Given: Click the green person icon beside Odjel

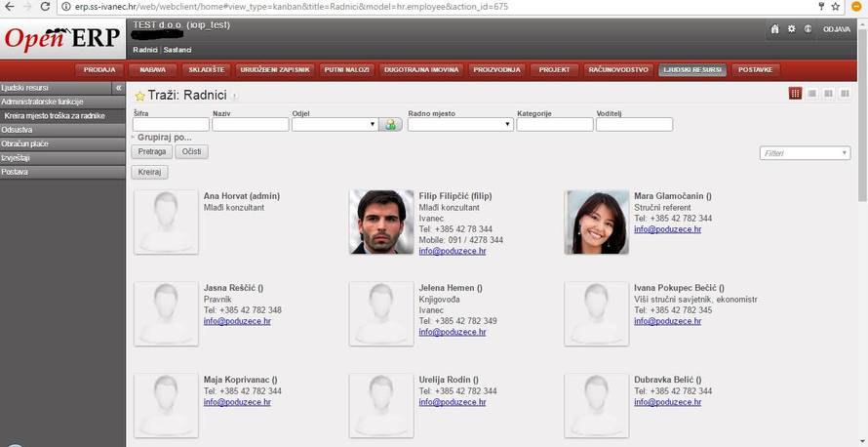Looking at the screenshot, I should click(391, 125).
